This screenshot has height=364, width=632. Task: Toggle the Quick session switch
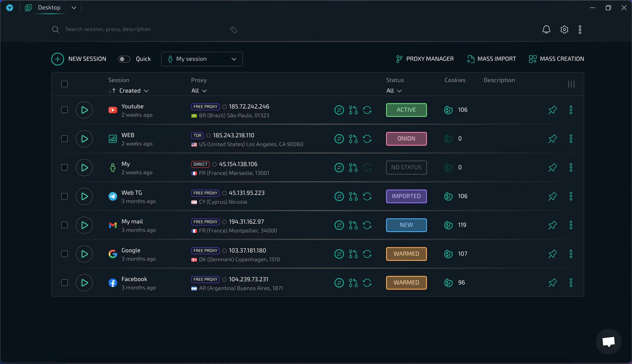[x=124, y=59]
